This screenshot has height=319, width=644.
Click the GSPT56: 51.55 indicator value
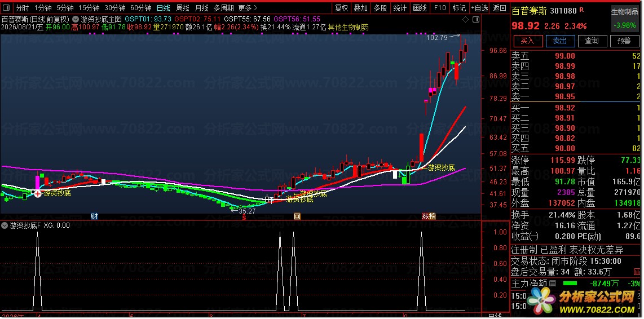coord(297,19)
